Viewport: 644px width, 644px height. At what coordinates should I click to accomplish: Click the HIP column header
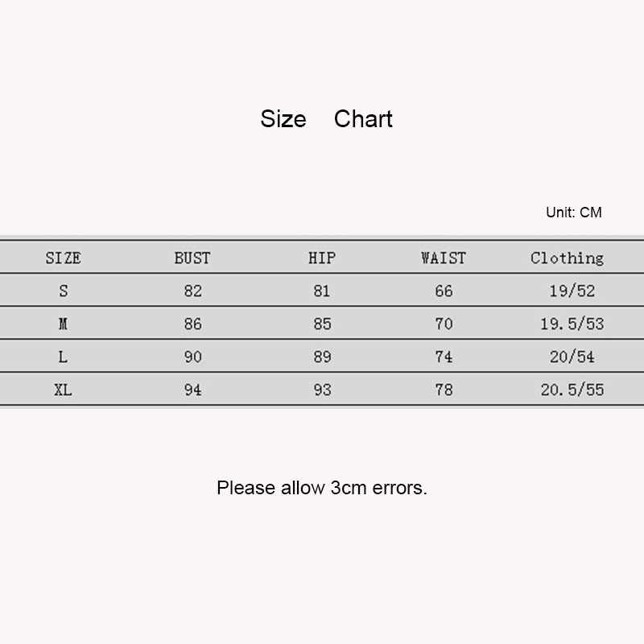click(x=321, y=258)
